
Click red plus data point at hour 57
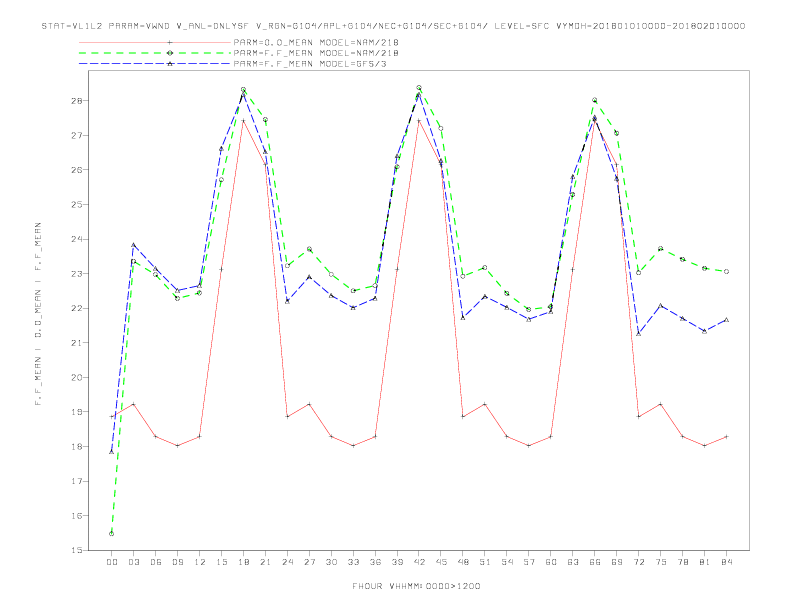pyautogui.click(x=529, y=446)
